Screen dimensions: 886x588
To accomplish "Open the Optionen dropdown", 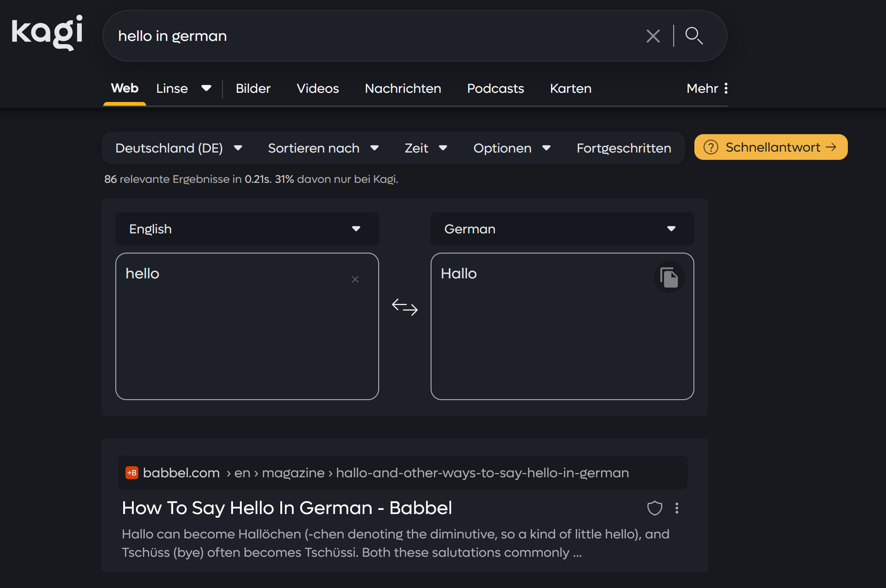I will click(512, 148).
